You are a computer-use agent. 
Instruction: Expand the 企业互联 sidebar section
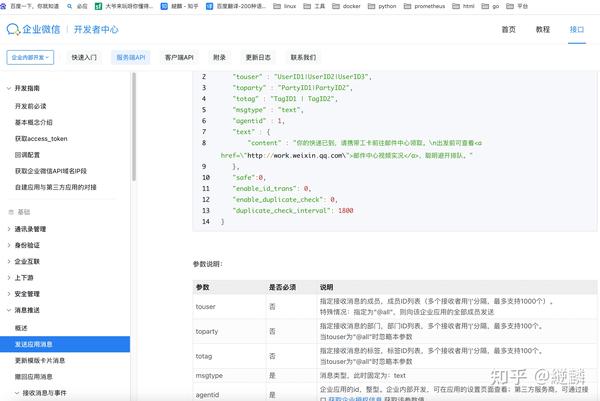[8, 262]
